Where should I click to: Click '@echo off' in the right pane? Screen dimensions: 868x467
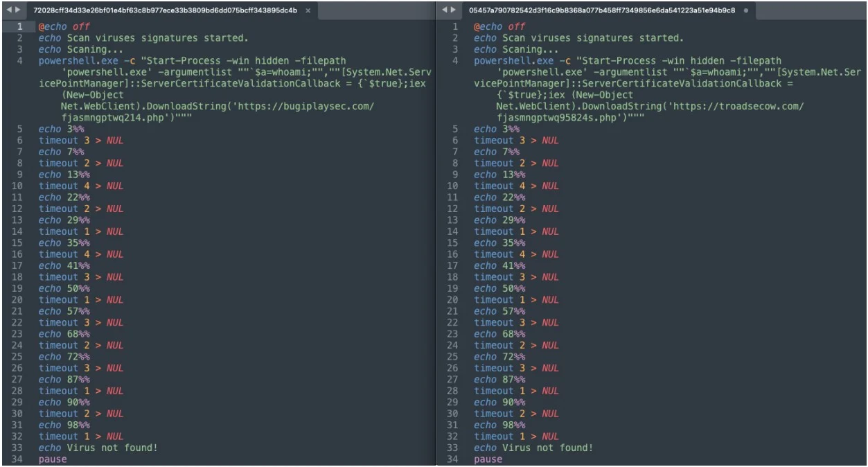(499, 26)
